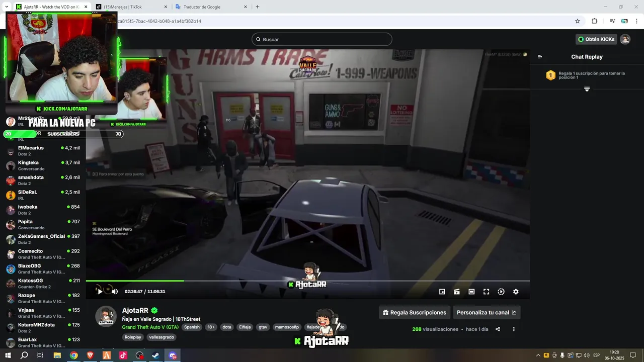The height and width of the screenshot is (362, 644).
Task: Open Steam from taskbar
Action: pos(156,355)
